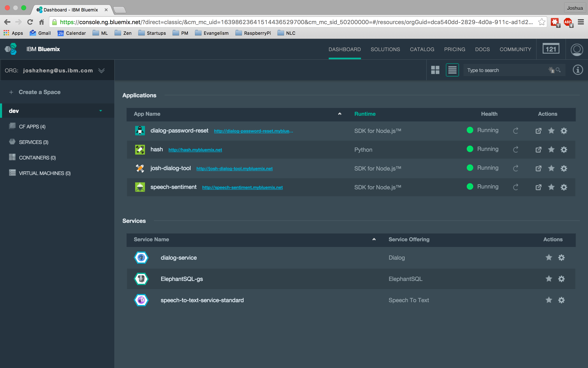This screenshot has height=368, width=588.
Task: Click the IBM Bluemix logo icon
Action: coord(11,49)
